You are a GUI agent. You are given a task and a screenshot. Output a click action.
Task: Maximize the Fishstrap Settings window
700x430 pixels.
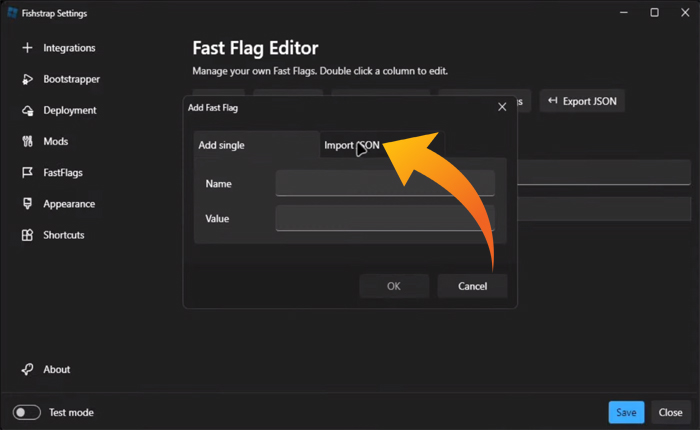pos(654,13)
